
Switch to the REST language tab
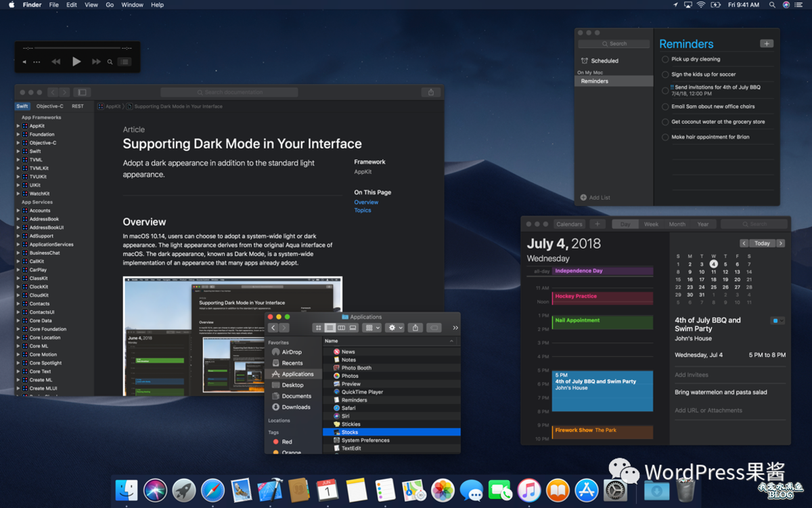[x=78, y=106]
